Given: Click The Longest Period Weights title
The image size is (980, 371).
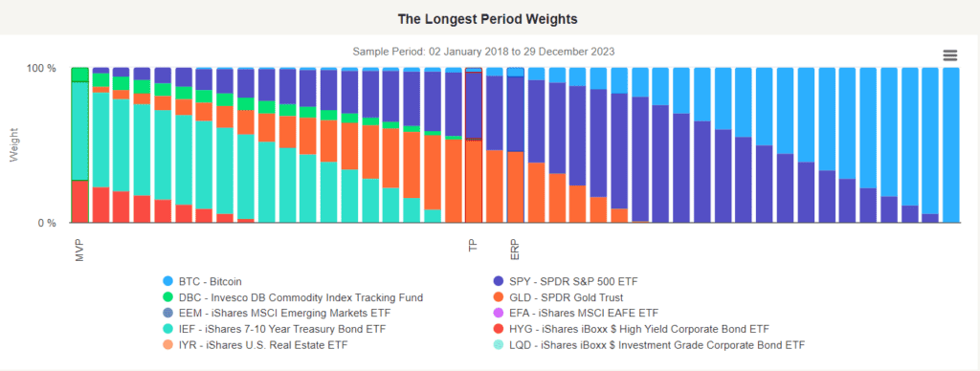Looking at the screenshot, I should (x=487, y=19).
